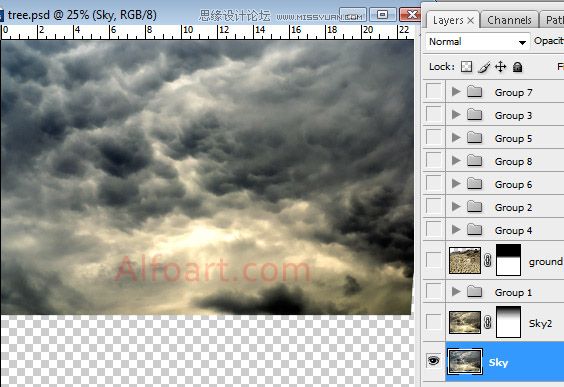Close the Layers tab with its X
Viewport: 564px width, 387px height.
click(x=470, y=21)
